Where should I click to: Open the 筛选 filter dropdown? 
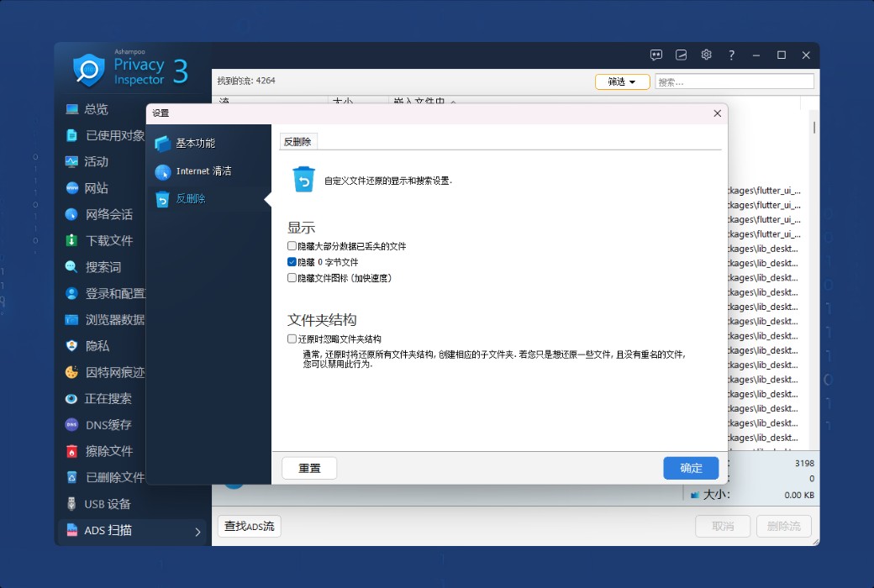click(622, 81)
